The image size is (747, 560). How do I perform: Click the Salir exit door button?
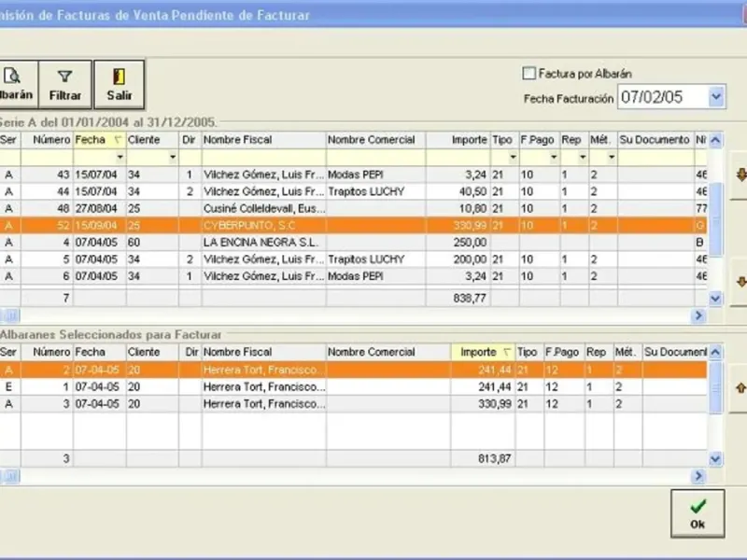(120, 84)
